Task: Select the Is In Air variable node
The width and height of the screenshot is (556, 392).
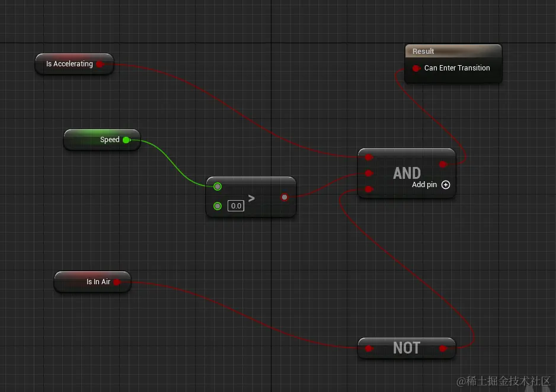Action: (x=92, y=281)
